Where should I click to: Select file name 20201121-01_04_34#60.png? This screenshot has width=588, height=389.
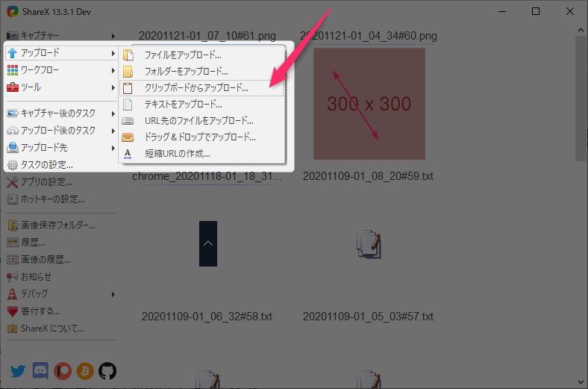pyautogui.click(x=369, y=36)
